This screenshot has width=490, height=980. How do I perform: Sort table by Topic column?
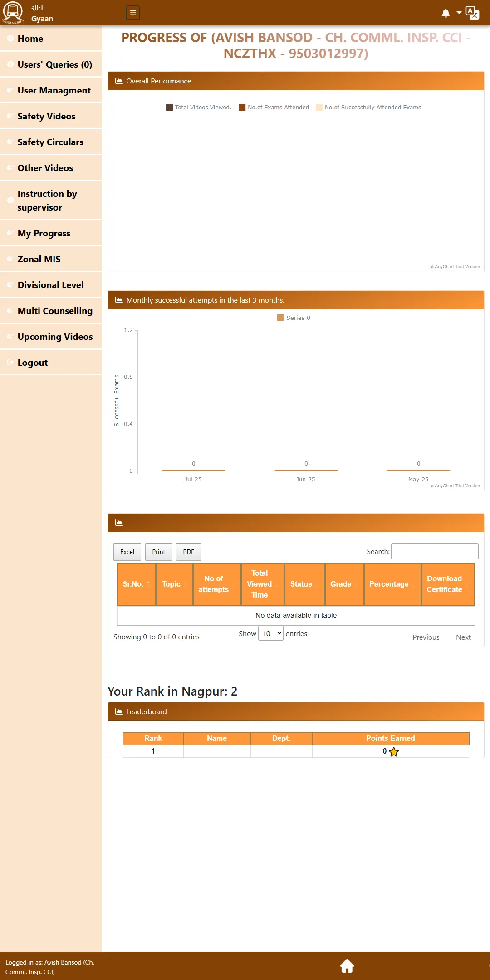(175, 584)
